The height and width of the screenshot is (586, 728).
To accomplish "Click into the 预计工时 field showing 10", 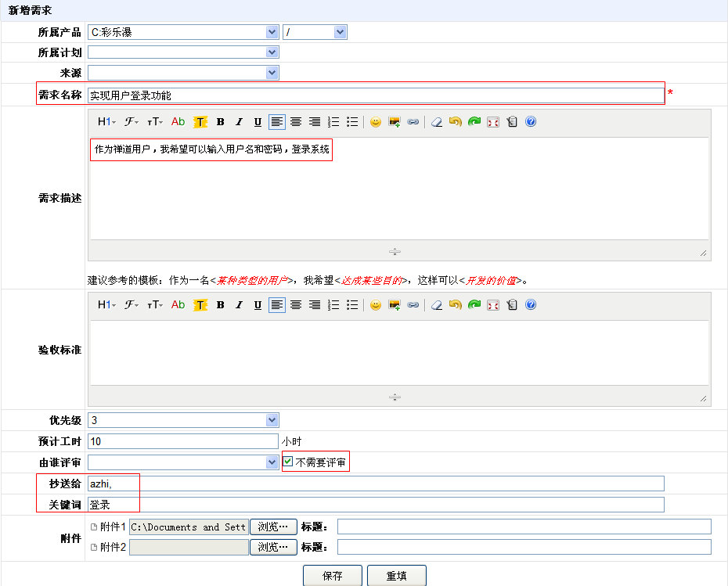I will coord(183,441).
